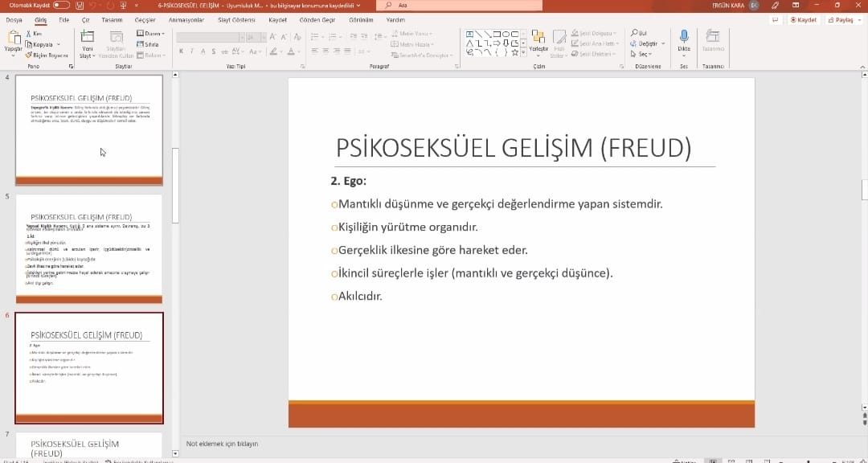The height and width of the screenshot is (463, 868).
Task: Select the oval shape in gallery
Action: [506, 34]
